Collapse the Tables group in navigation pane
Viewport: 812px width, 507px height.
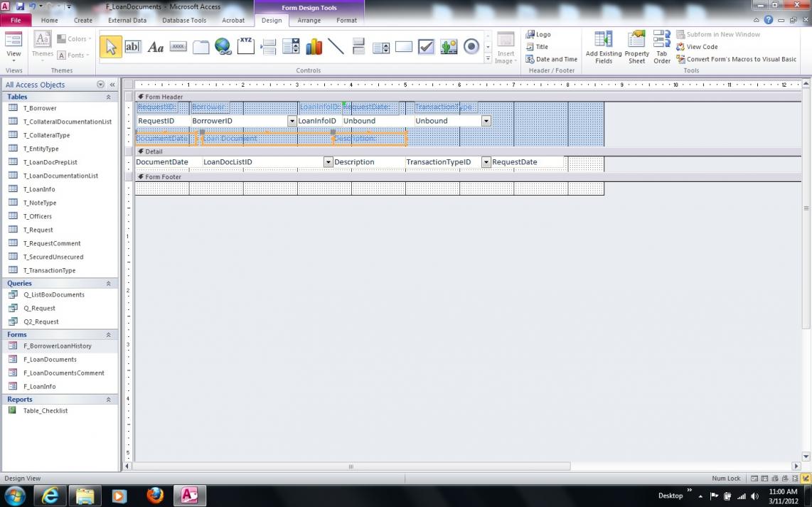point(108,97)
